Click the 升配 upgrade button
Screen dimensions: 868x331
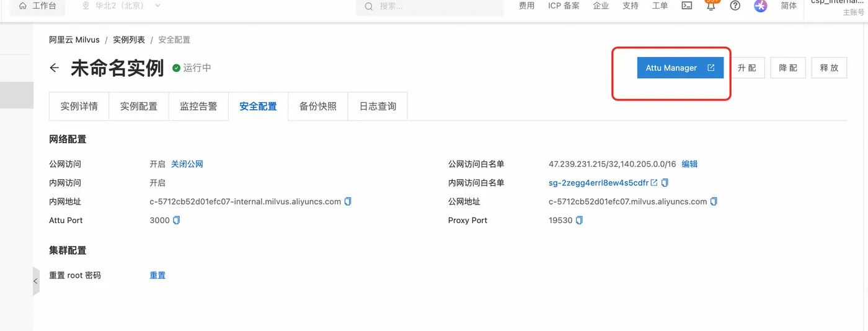(x=747, y=68)
